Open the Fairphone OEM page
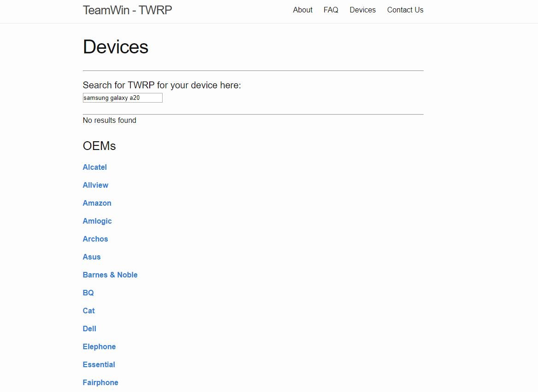The width and height of the screenshot is (538, 392). (x=100, y=382)
